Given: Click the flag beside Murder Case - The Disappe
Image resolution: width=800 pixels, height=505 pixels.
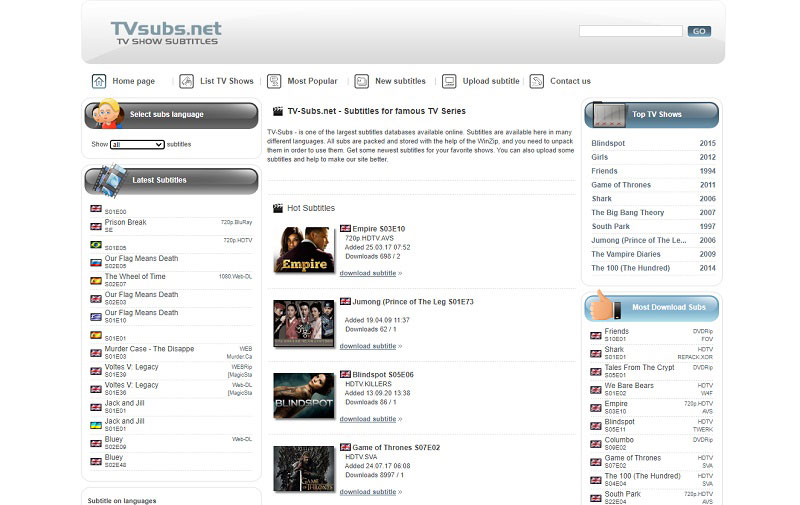Looking at the screenshot, I should pos(96,353).
